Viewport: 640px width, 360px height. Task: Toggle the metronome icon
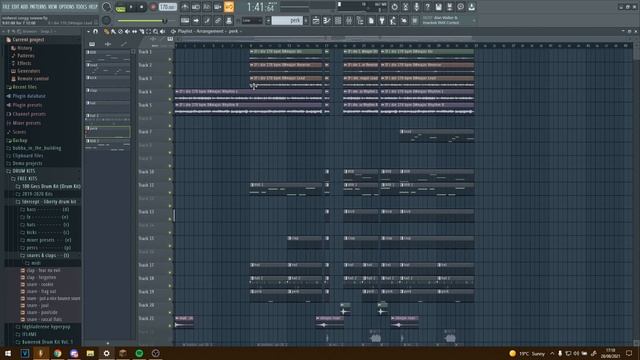(185, 7)
